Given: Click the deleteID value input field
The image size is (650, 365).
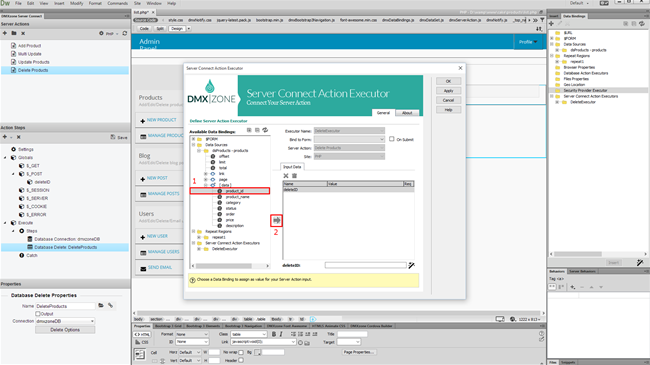Looking at the screenshot, I should (x=365, y=265).
